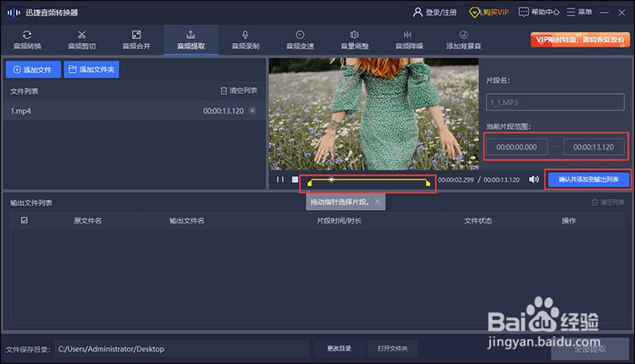This screenshot has width=635, height=364.
Task: Click the 打开文件夹 open folder button
Action: [x=392, y=349]
